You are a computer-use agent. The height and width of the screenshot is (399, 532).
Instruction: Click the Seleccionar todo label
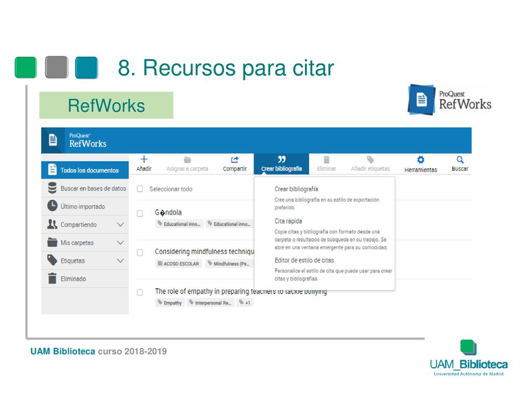pyautogui.click(x=170, y=189)
